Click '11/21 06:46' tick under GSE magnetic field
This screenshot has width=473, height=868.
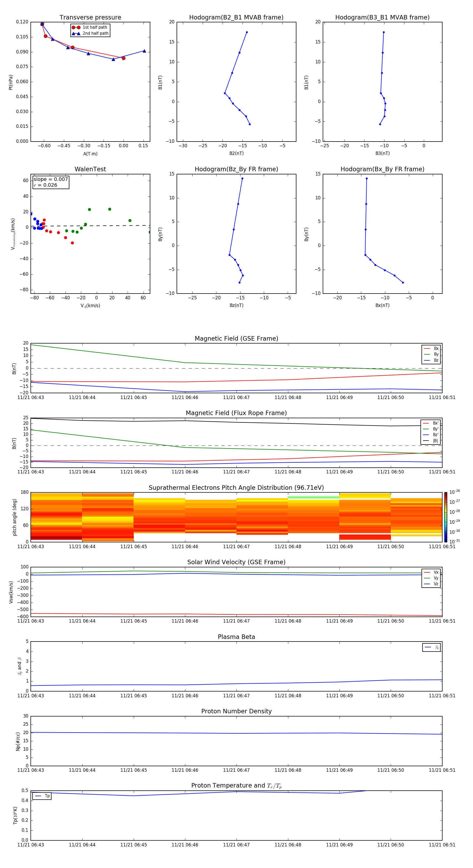tap(185, 398)
